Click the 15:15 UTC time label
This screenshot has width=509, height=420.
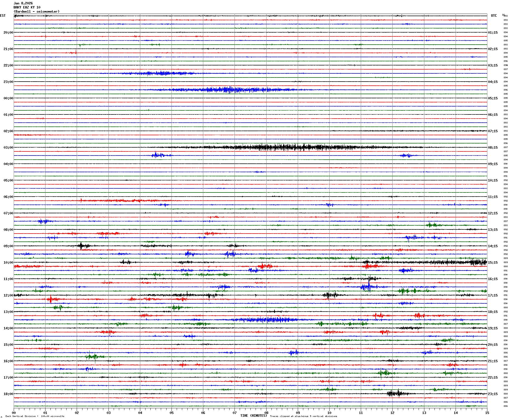[493, 263]
